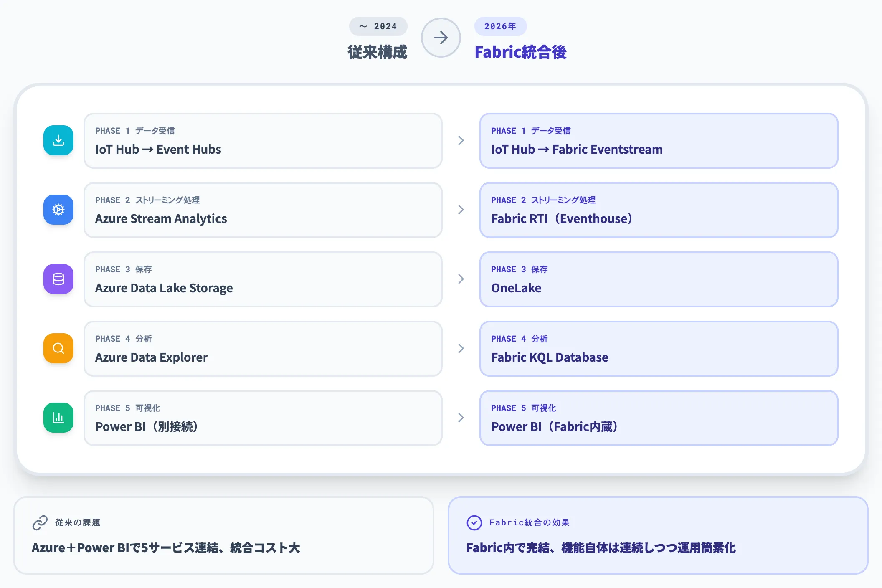Select the ～ 2024 pill badge

point(378,26)
